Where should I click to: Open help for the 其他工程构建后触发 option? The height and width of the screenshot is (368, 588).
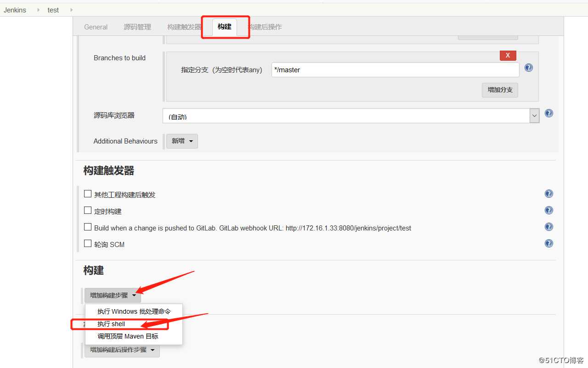(548, 194)
